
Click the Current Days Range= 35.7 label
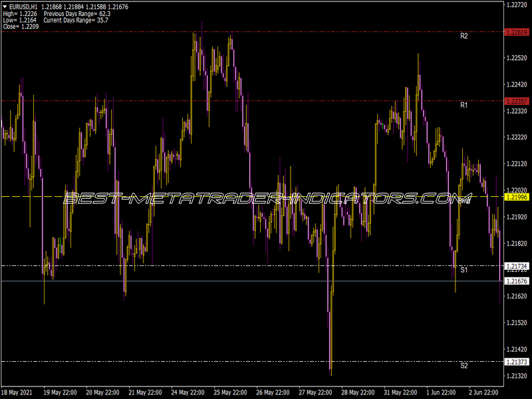tap(76, 21)
